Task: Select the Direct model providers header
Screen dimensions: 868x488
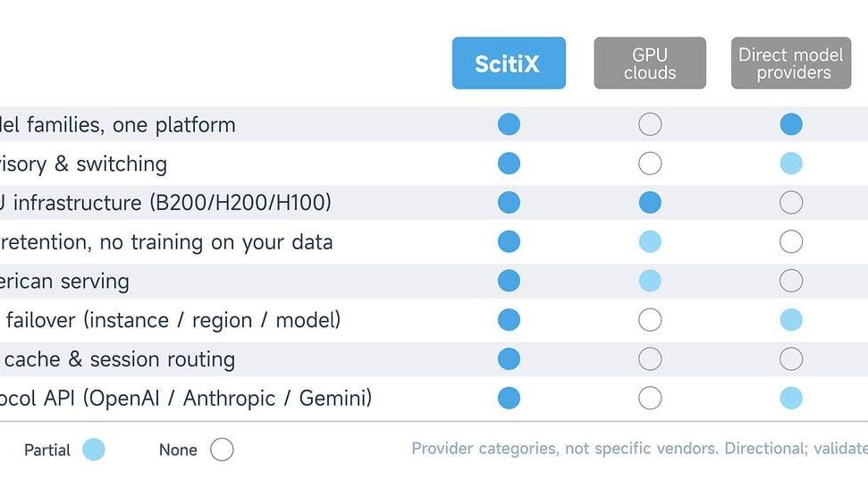Action: [x=791, y=63]
